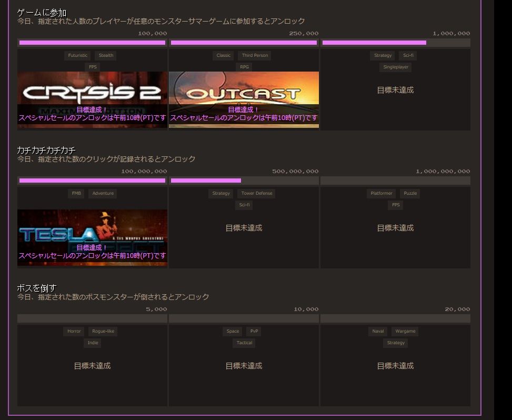Click the Singleplayer tag
512x420 pixels.
396,67
